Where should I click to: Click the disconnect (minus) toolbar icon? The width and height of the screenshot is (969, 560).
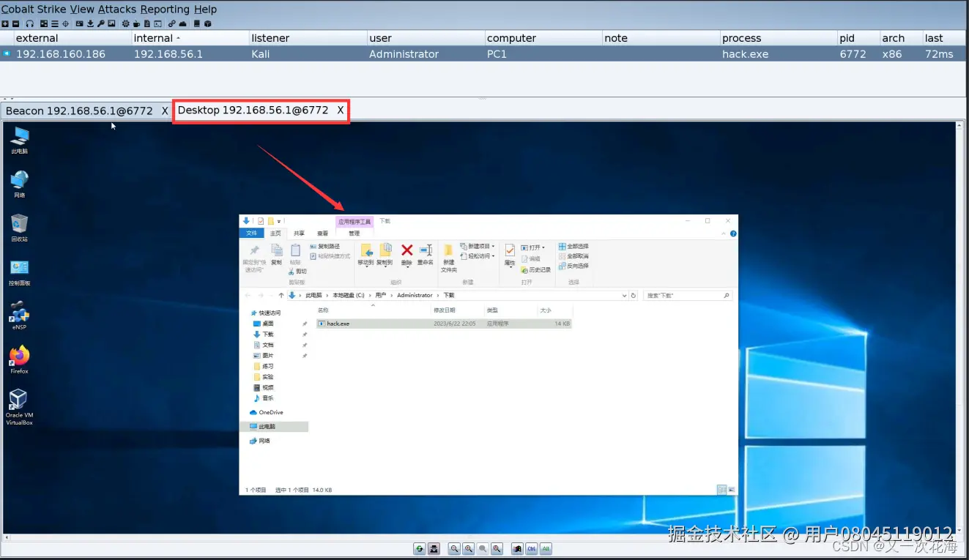(x=15, y=23)
